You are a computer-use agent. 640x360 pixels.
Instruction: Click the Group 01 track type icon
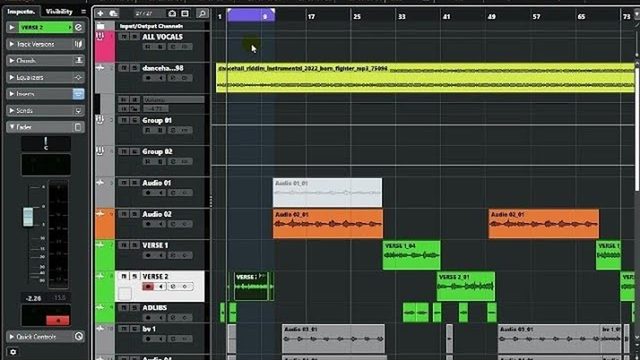tap(100, 120)
